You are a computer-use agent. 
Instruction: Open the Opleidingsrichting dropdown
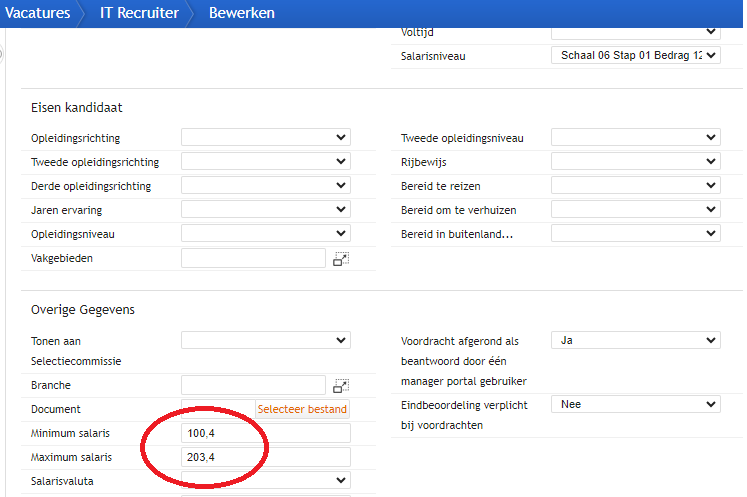[266, 137]
